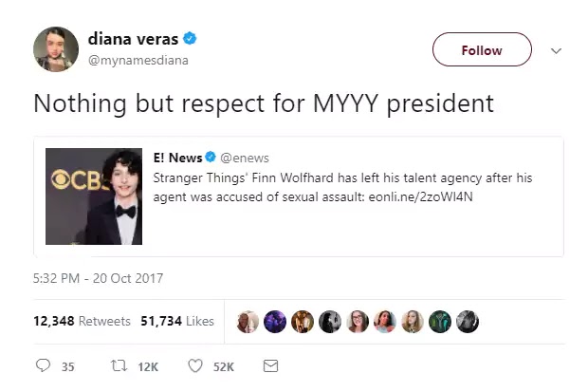Expand tweet options chevron menu

point(557,50)
